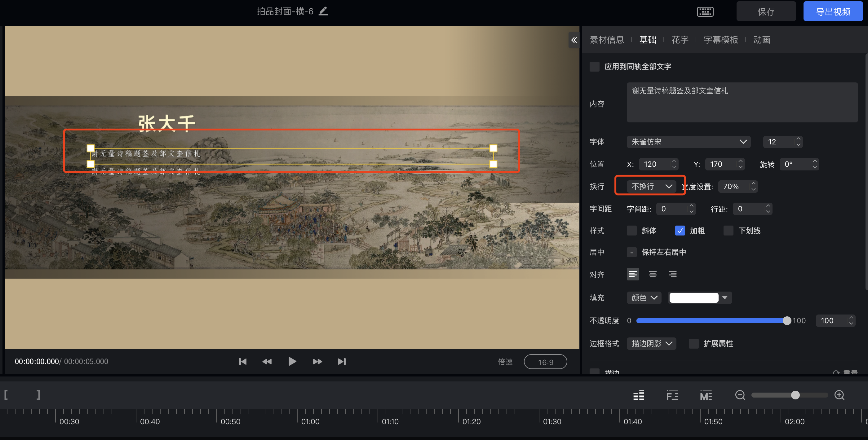Adjust the rotation stepper arrows
The image size is (868, 440).
(815, 164)
